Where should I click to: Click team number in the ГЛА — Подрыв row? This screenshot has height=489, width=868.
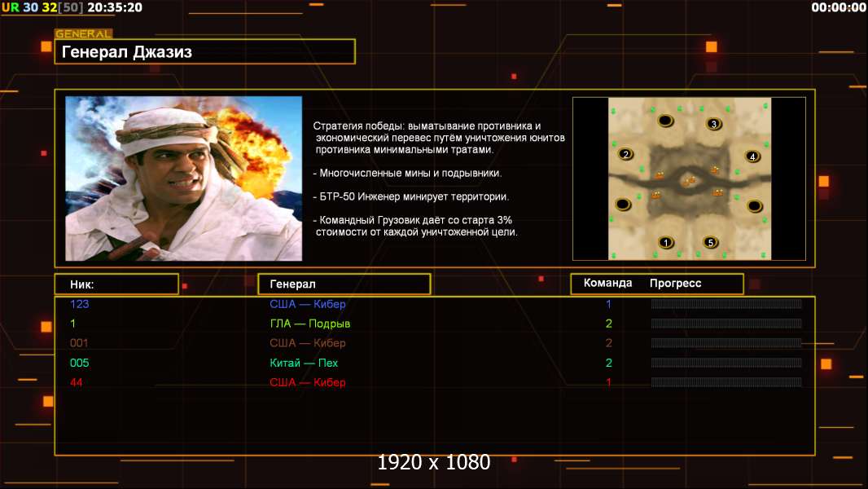608,324
